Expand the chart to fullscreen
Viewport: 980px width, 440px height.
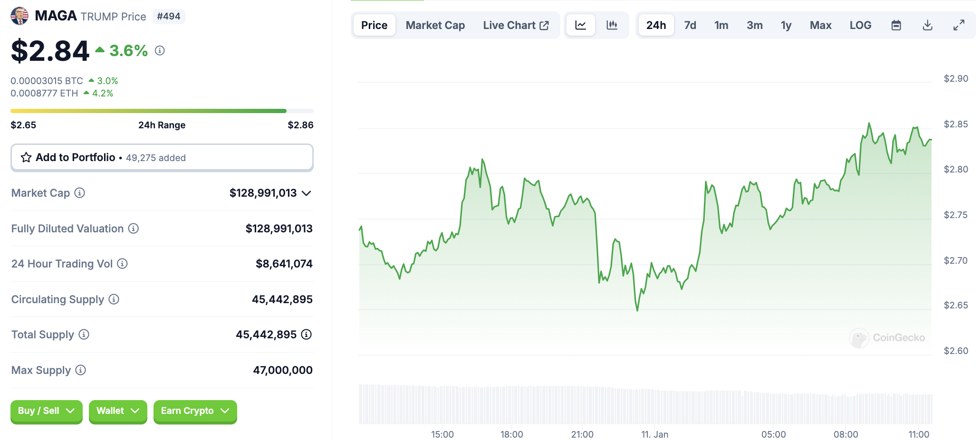pos(959,25)
